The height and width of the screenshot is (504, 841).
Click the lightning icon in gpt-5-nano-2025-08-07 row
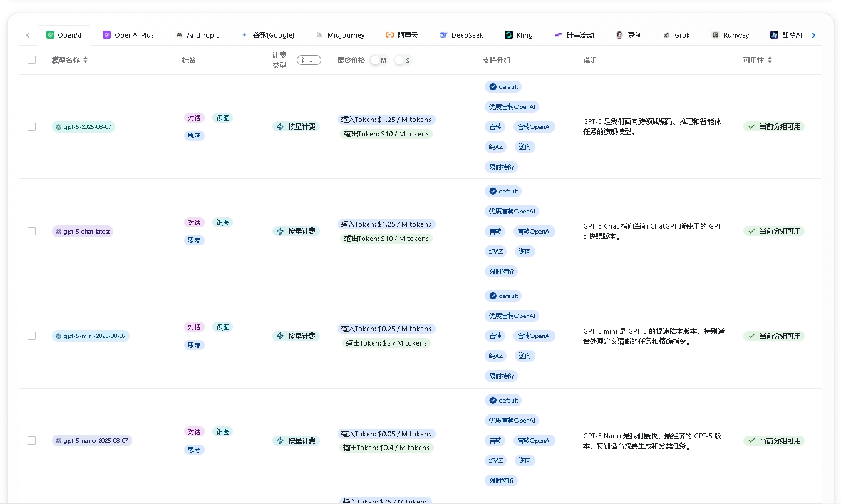click(x=281, y=441)
